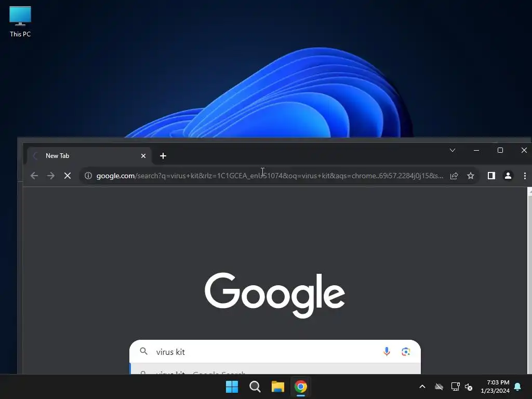The height and width of the screenshot is (399, 532).
Task: Share this page icon
Action: pyautogui.click(x=454, y=176)
